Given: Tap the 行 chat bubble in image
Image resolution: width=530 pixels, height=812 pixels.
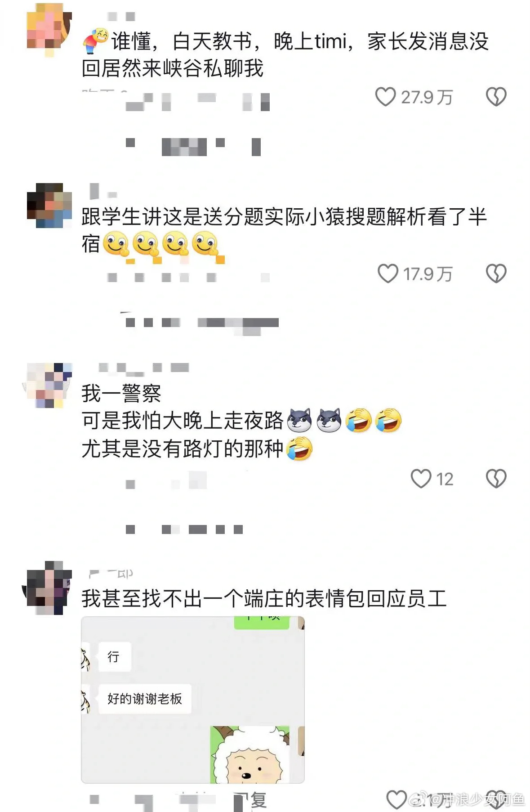Looking at the screenshot, I should point(114,657).
